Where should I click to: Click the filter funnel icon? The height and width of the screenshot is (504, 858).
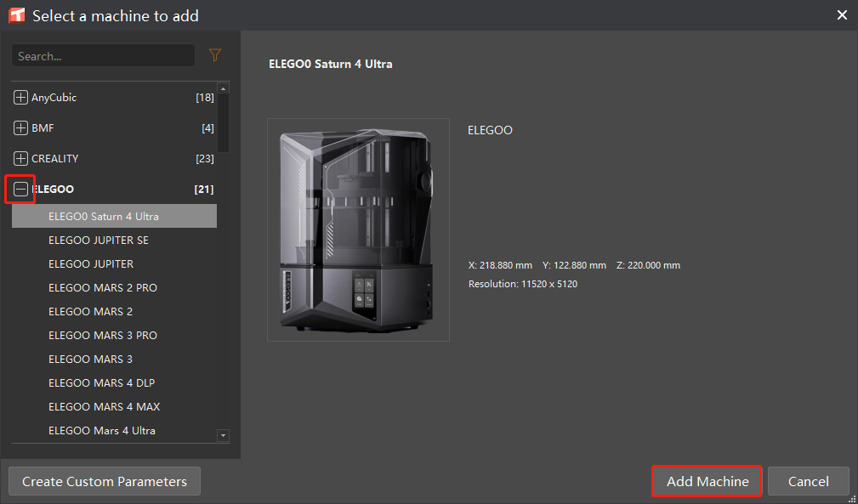pyautogui.click(x=214, y=55)
